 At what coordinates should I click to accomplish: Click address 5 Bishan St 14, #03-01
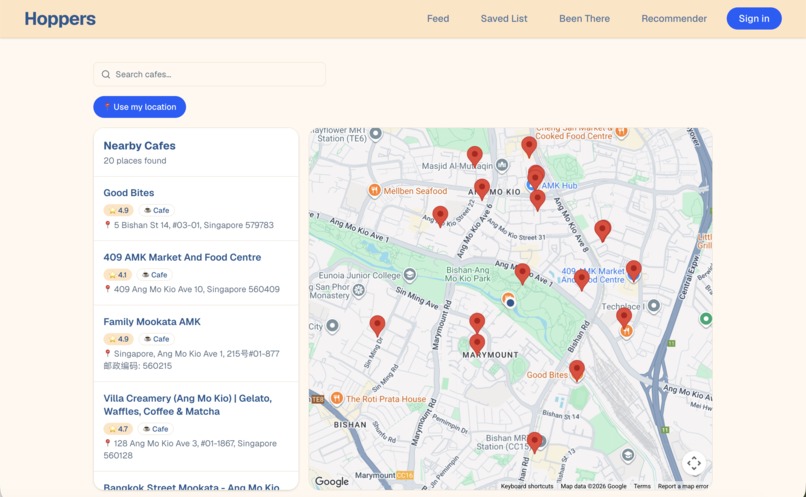tap(193, 225)
